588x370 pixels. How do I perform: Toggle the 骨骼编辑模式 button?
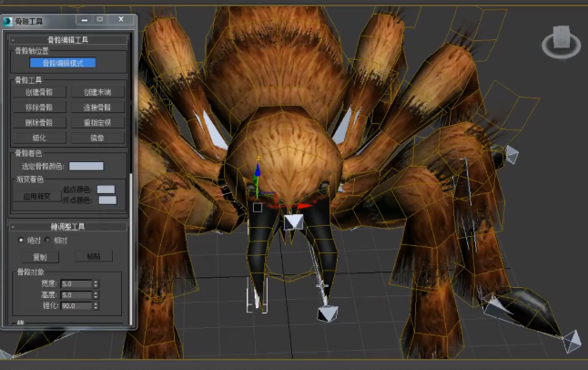coord(63,63)
